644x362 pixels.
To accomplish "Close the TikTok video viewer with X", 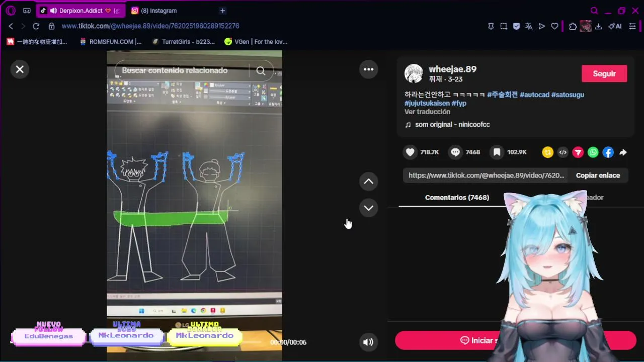I will pos(20,69).
